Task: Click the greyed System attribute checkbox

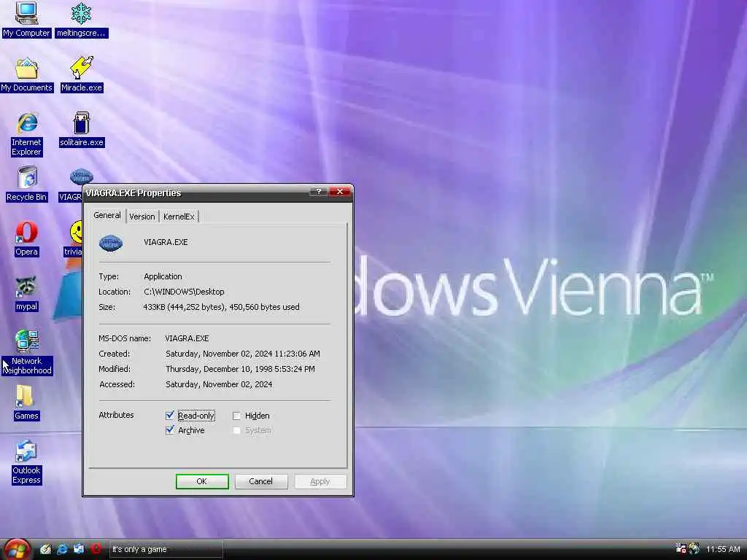Action: tap(236, 430)
